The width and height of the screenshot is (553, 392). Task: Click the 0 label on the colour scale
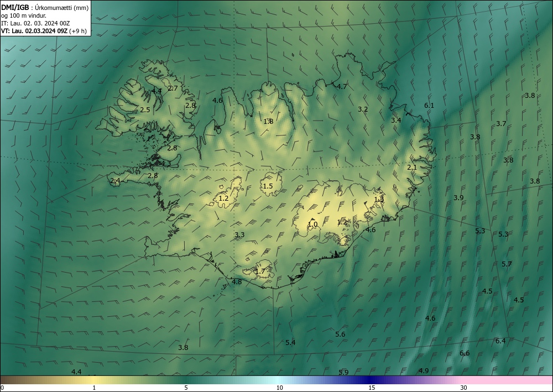tap(2, 388)
